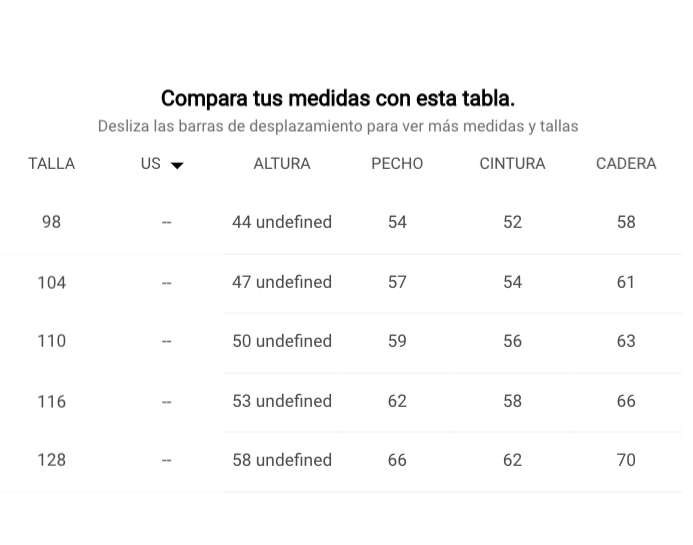Viewport: 693px width, 545px height.
Task: Click the CADERA column header
Action: pyautogui.click(x=626, y=163)
